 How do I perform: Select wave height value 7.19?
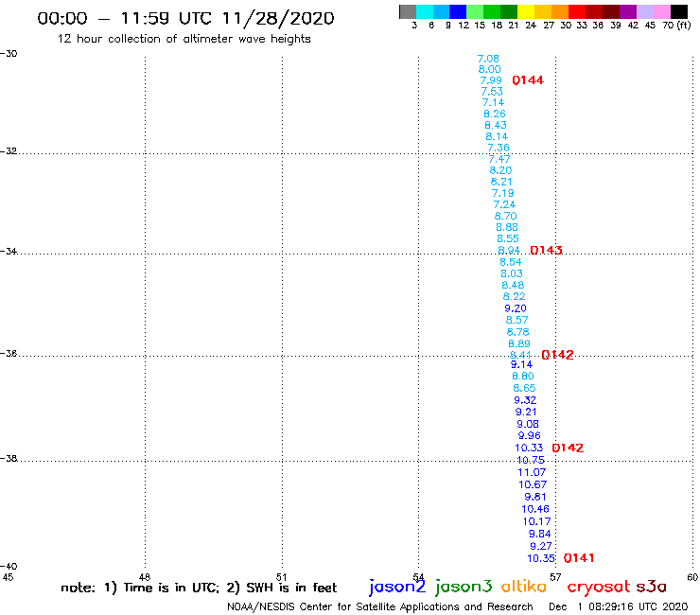tap(502, 193)
